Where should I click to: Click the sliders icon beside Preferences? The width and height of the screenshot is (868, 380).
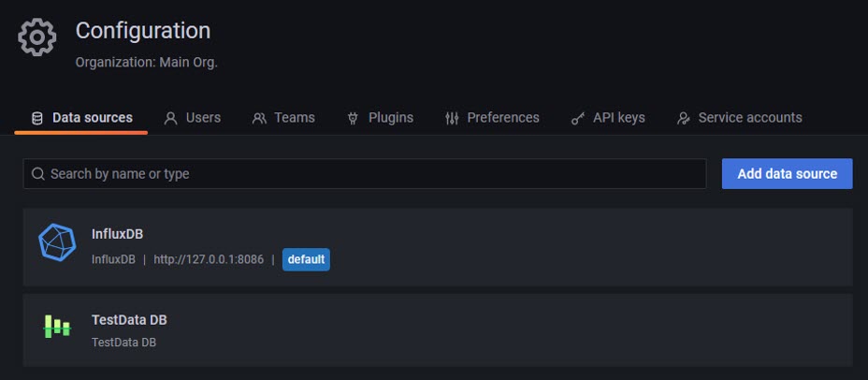452,118
